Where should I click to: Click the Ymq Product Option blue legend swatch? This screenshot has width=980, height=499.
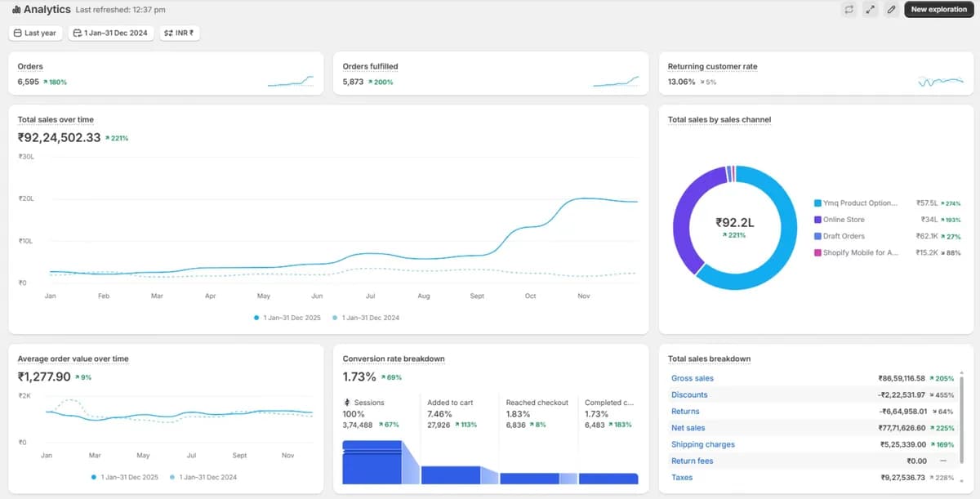tap(817, 203)
